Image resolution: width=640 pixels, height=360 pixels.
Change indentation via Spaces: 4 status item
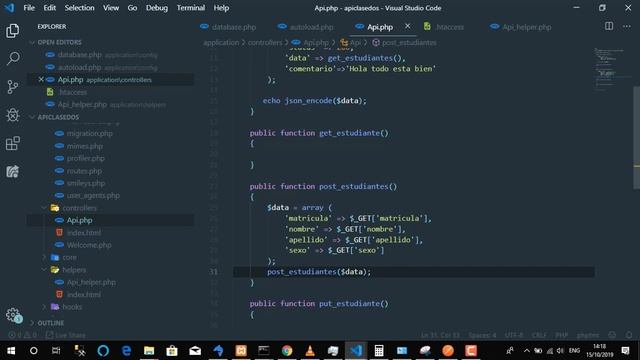482,335
